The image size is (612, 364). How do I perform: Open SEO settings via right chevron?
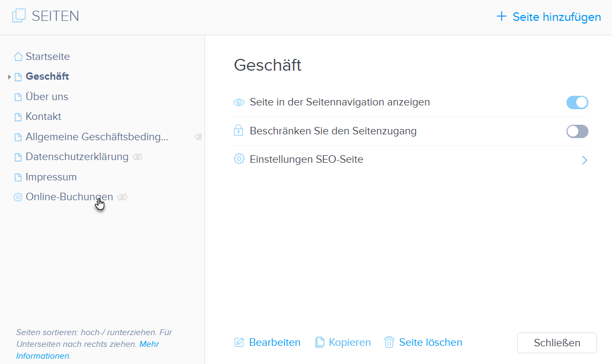585,160
